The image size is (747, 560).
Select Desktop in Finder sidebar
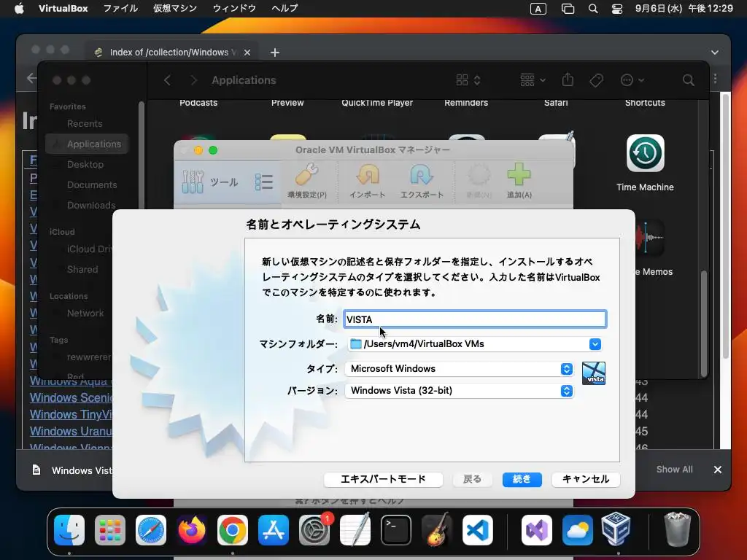pos(85,164)
